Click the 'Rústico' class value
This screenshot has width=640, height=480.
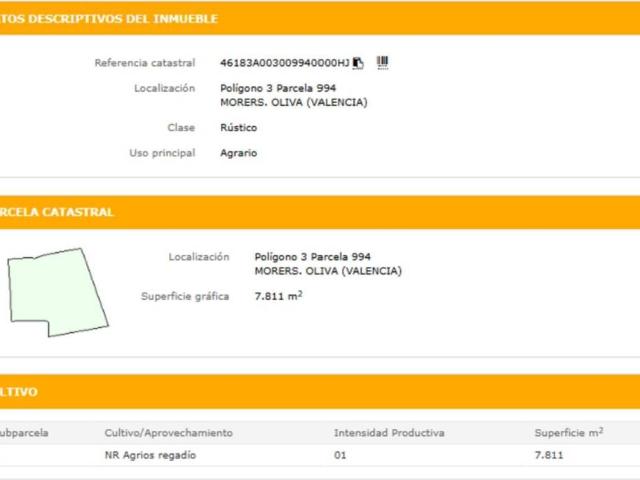238,128
